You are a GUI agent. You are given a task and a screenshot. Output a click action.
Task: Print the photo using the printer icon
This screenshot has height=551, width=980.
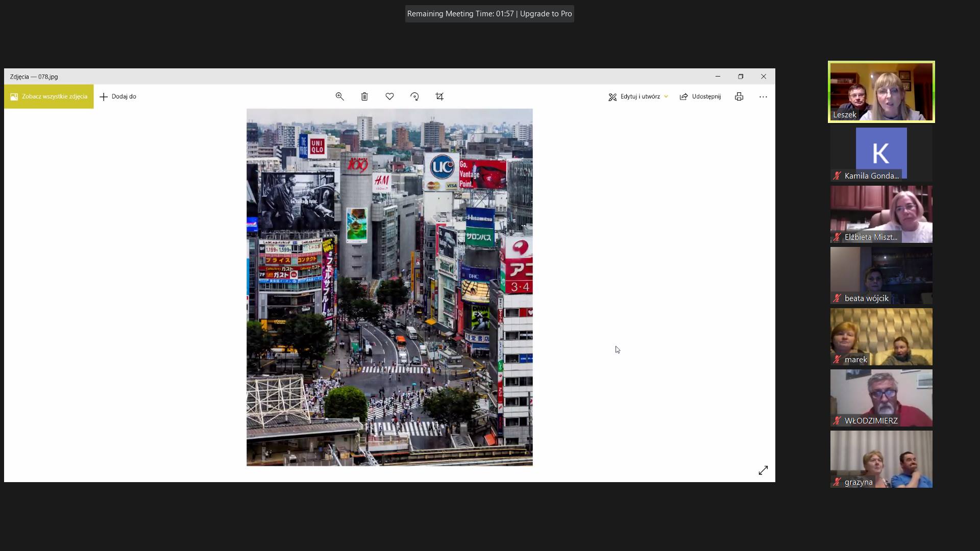[x=739, y=96]
